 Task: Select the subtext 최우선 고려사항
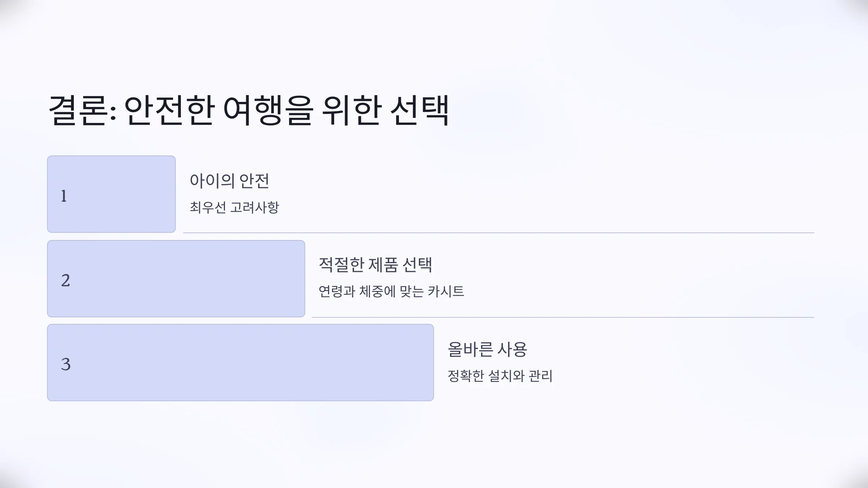234,207
